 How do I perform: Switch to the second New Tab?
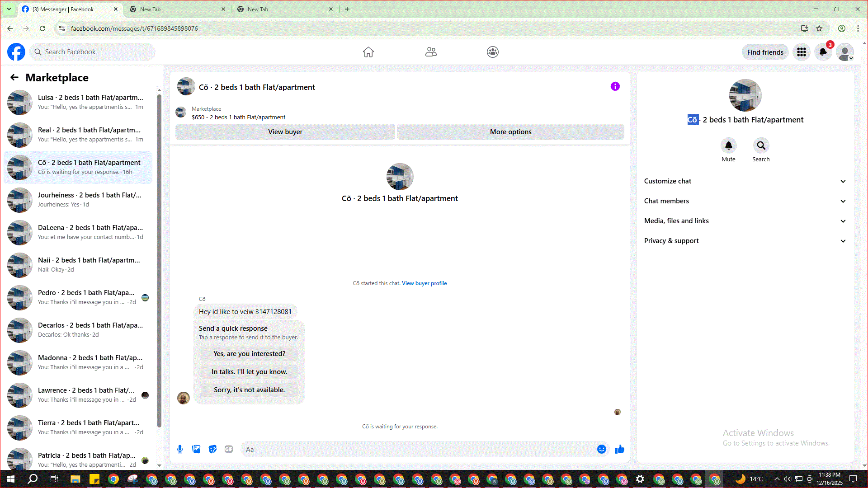[x=177, y=9]
